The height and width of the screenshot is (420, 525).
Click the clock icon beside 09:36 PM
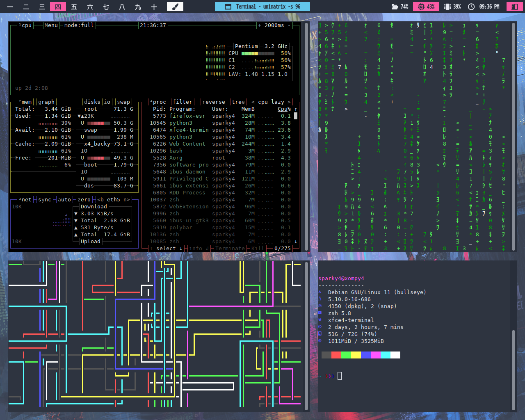coord(471,7)
